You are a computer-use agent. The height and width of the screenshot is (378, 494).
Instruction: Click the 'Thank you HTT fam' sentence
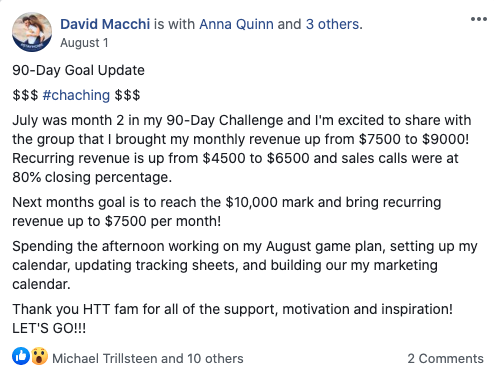(x=233, y=309)
